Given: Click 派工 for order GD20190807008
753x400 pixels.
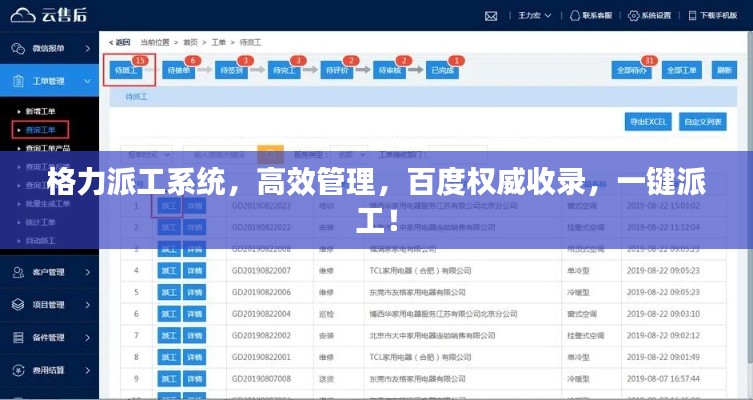Looking at the screenshot, I should tap(169, 379).
